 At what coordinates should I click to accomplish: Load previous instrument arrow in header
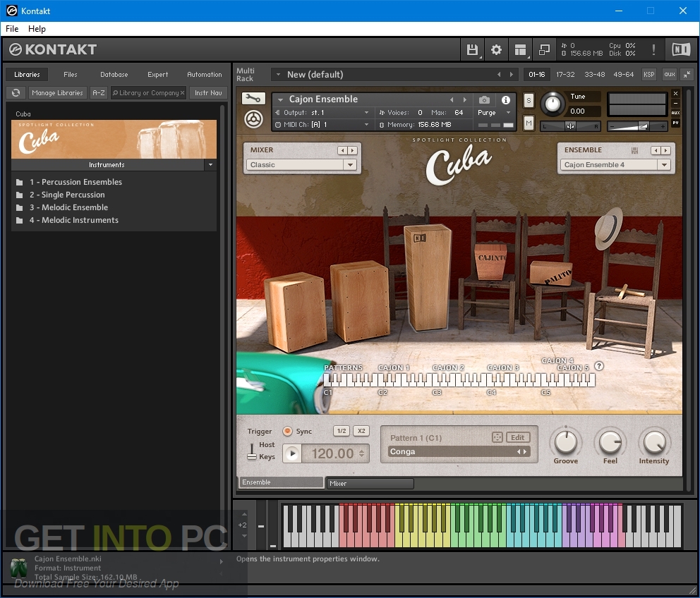[452, 99]
